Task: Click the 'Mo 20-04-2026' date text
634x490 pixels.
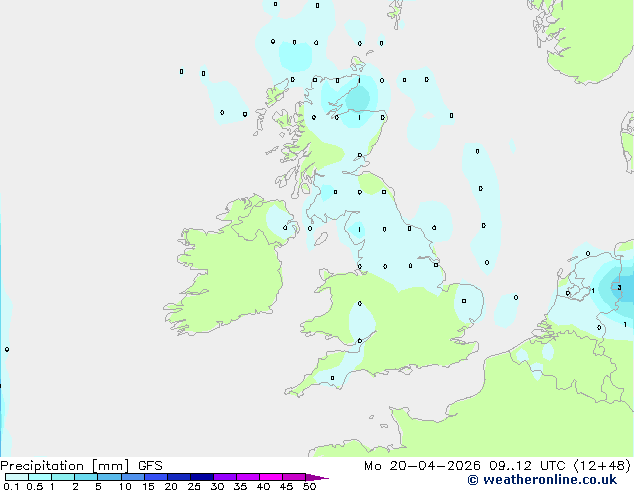Action: [422, 466]
